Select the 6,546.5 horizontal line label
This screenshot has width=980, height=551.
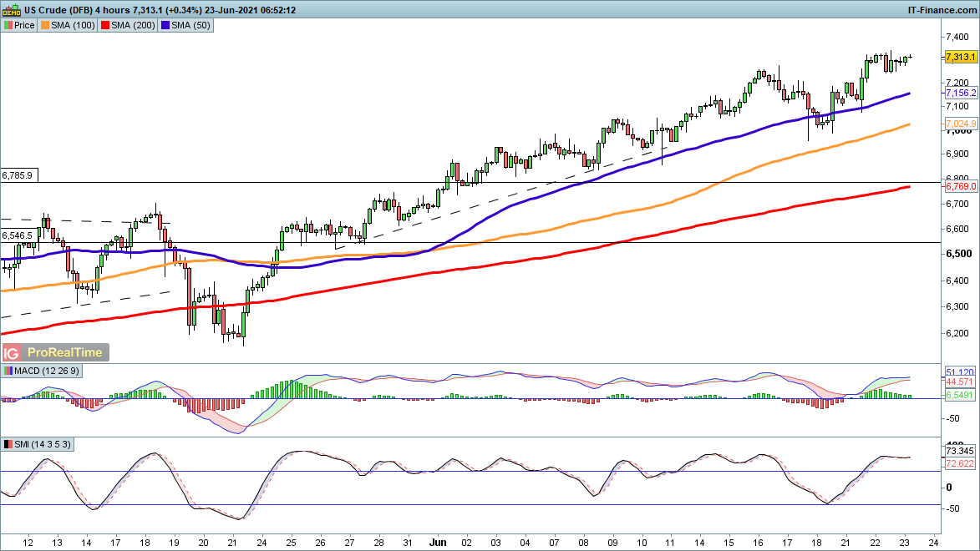[18, 235]
